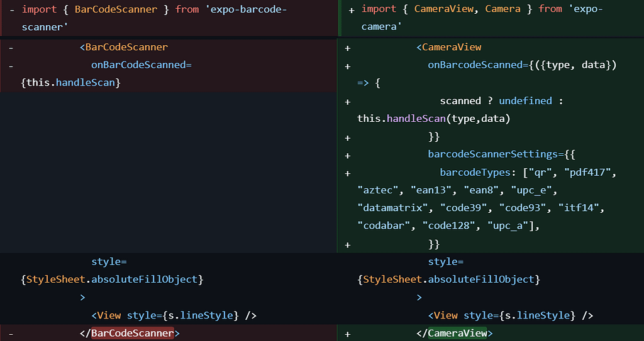This screenshot has height=341, width=644.
Task: Click {this.handleScan} in the left pane
Action: click(x=70, y=83)
